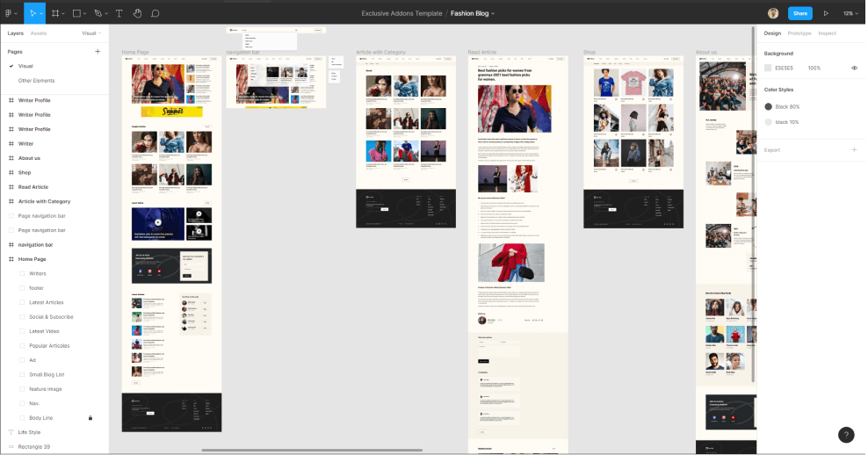Click frame icon beside Article with Category layer
Screen dimensions: 868x455
point(11,201)
